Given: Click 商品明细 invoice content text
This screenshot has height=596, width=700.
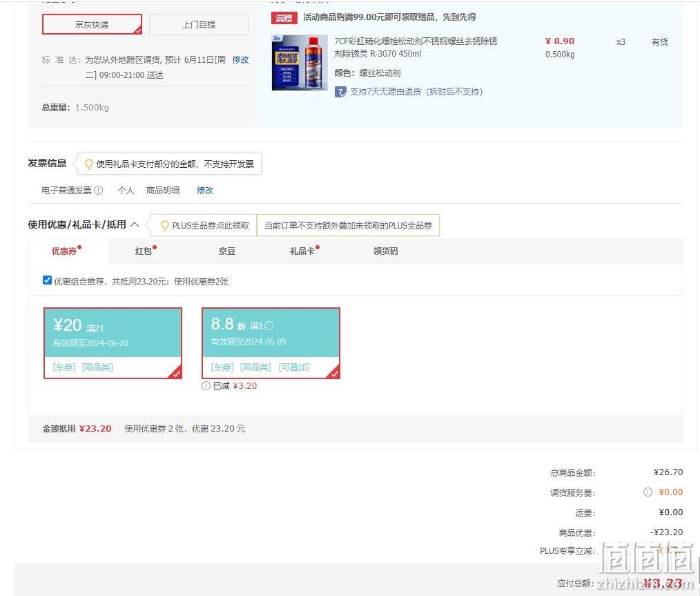Looking at the screenshot, I should [163, 190].
